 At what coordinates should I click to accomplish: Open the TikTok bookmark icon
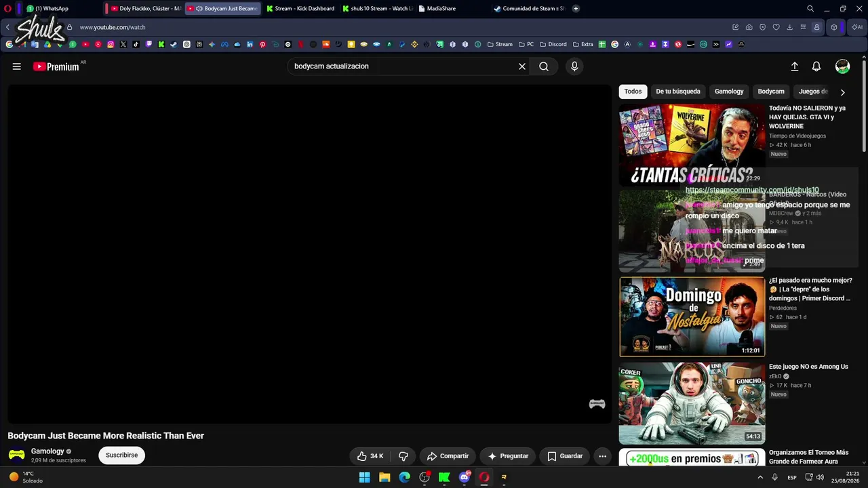136,44
